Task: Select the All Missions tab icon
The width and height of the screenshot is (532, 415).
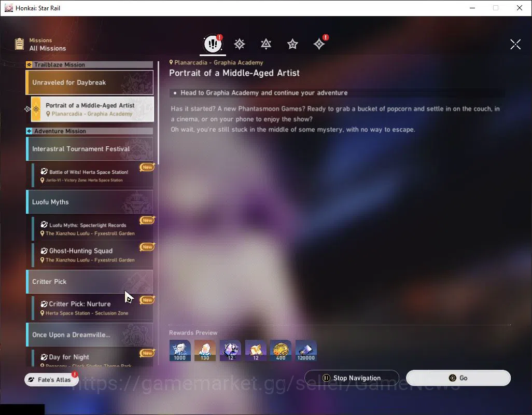Action: [213, 44]
